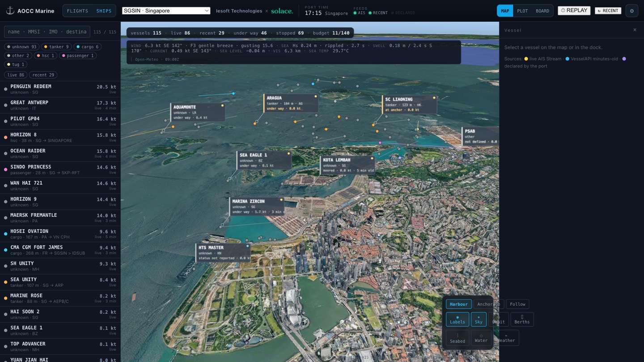644x362 pixels.
Task: Select SH UNITY in vessel list
Action: pos(60,266)
